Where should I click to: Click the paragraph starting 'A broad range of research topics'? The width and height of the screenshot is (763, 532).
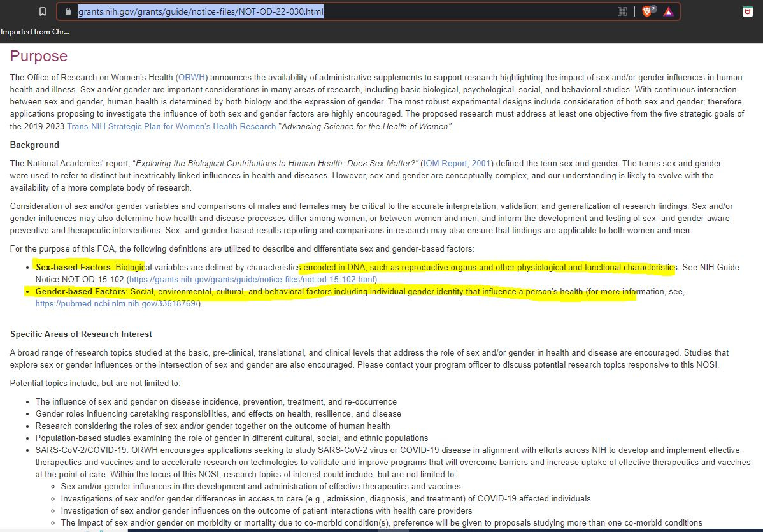369,359
